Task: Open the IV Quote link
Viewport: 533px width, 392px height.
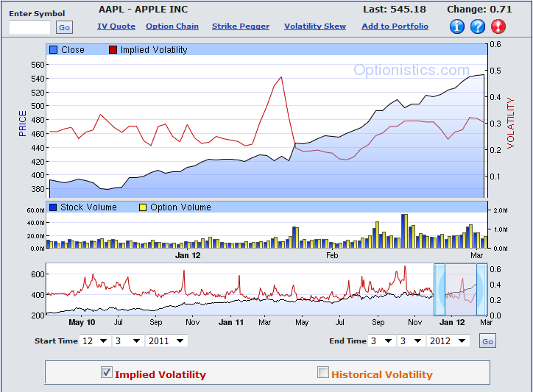Action: pyautogui.click(x=116, y=26)
